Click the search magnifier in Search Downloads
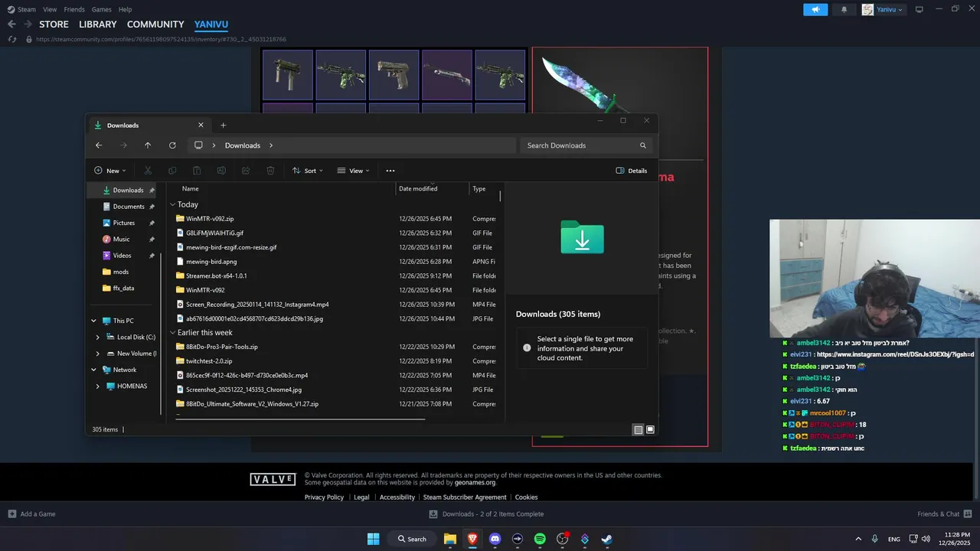 click(643, 145)
